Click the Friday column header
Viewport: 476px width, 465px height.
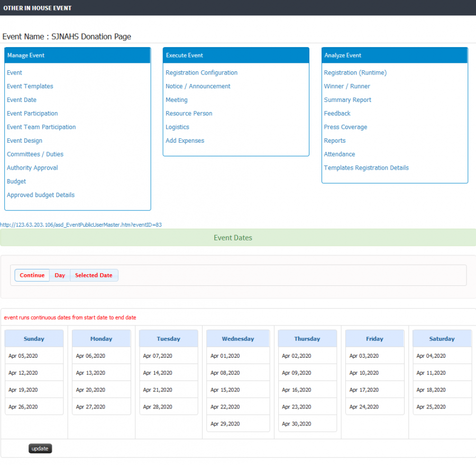coord(374,339)
